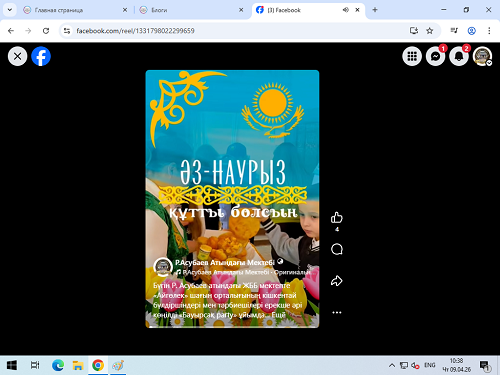Open the notifications bell icon

tap(459, 56)
